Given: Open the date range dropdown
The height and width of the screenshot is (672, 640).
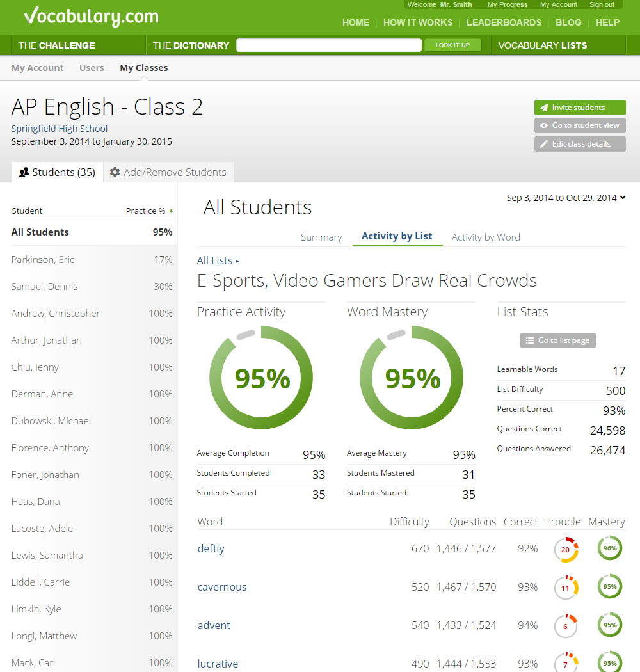Looking at the screenshot, I should [x=566, y=198].
